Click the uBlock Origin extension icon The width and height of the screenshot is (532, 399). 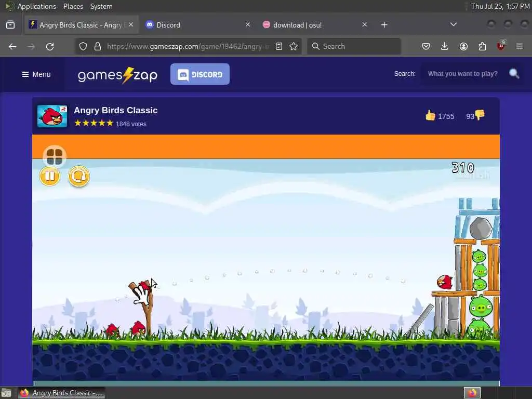[501, 46]
